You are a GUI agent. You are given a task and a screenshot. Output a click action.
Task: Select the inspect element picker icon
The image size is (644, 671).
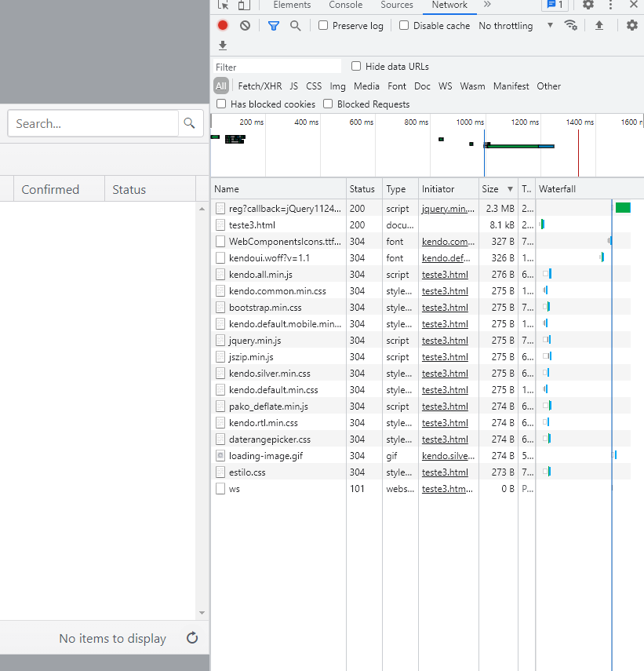tap(223, 5)
